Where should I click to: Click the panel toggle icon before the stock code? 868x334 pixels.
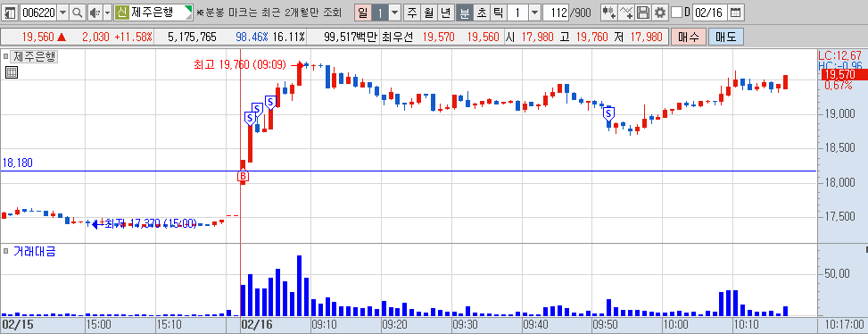tap(11, 13)
